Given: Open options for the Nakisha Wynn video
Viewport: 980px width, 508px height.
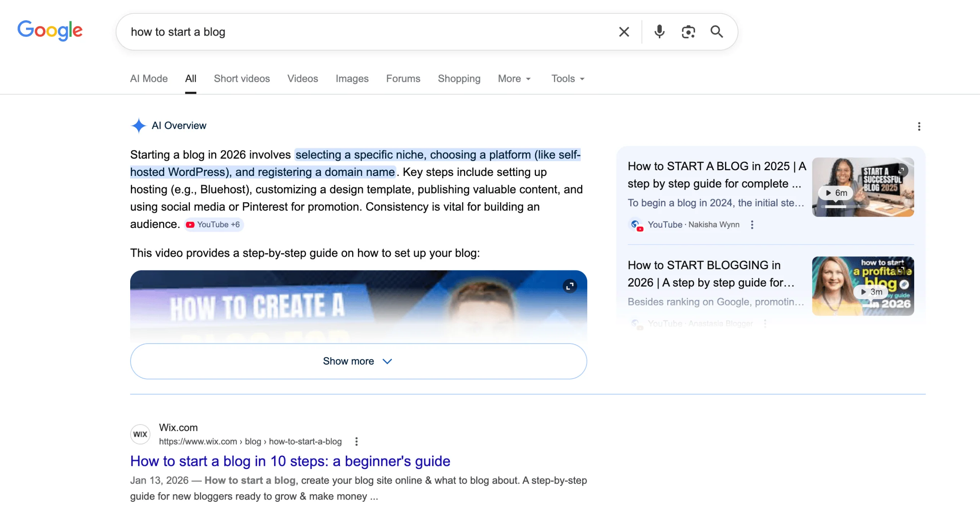Looking at the screenshot, I should tap(752, 225).
